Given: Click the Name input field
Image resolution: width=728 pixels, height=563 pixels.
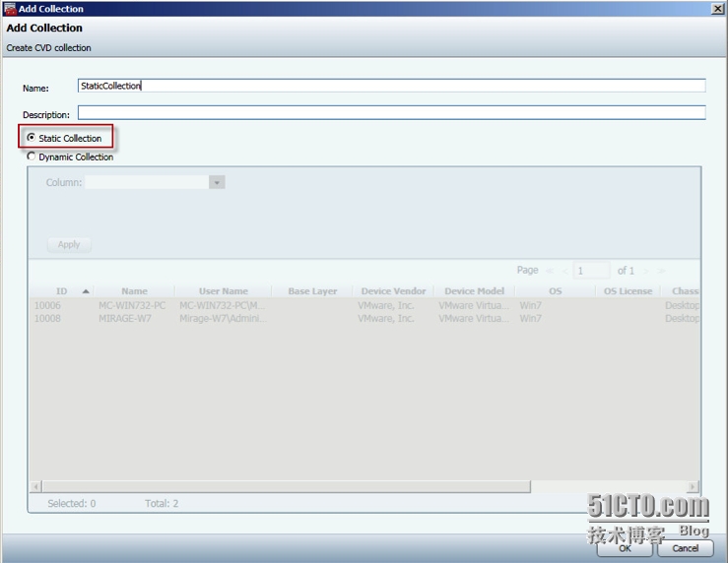Looking at the screenshot, I should pos(391,86).
